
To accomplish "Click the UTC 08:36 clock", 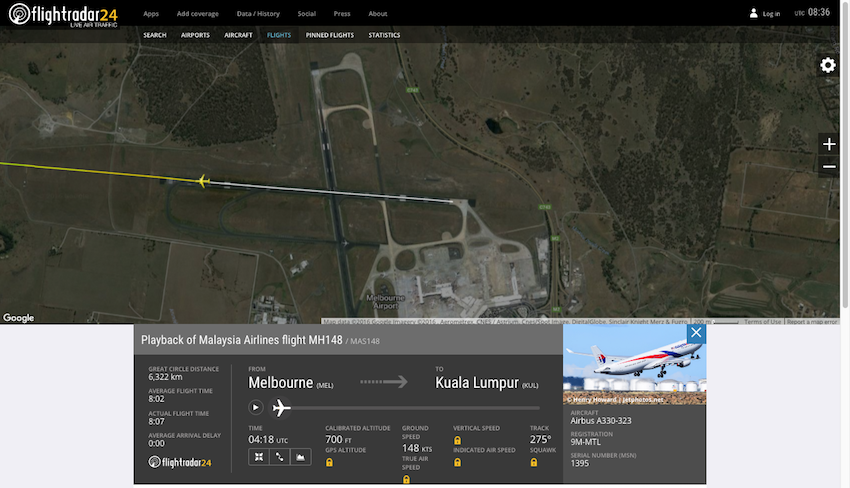I will [813, 12].
